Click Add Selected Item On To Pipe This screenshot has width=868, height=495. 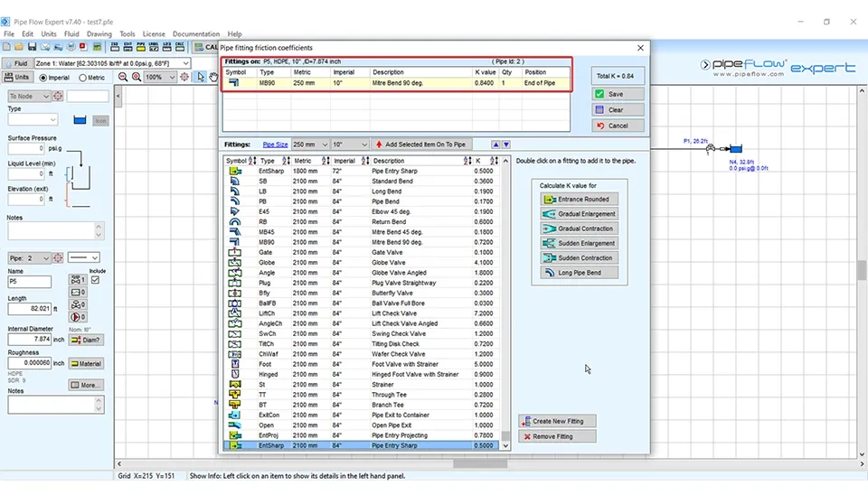point(420,145)
